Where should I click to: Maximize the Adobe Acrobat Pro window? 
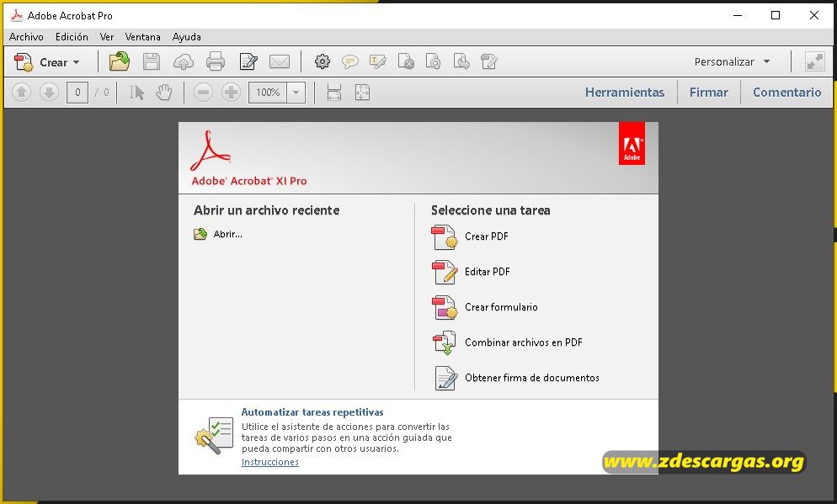pos(776,15)
